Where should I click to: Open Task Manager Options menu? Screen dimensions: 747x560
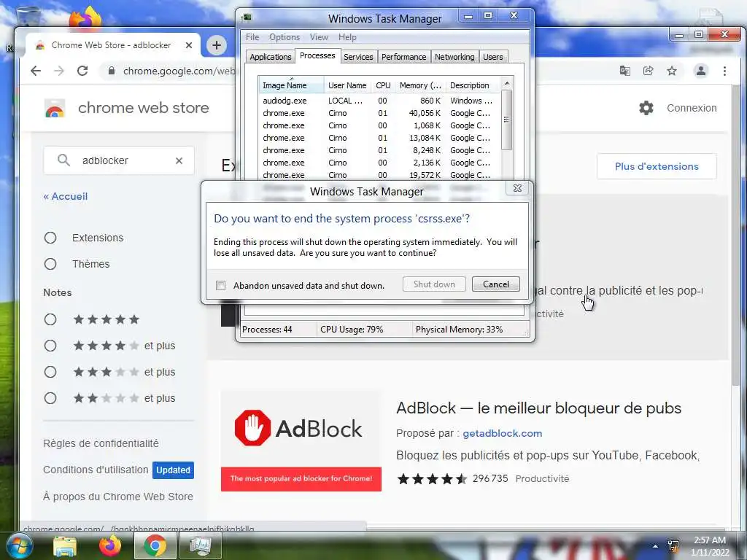point(285,37)
